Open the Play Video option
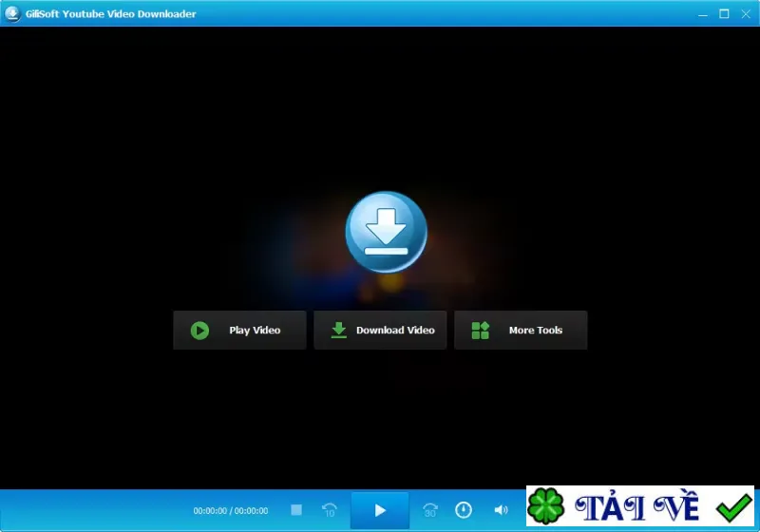The width and height of the screenshot is (760, 532). point(240,330)
